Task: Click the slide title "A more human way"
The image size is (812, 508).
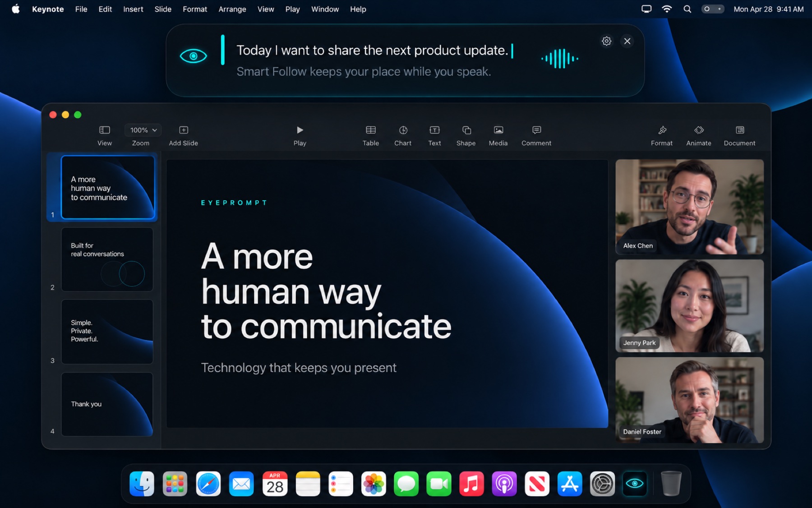Action: coord(291,274)
